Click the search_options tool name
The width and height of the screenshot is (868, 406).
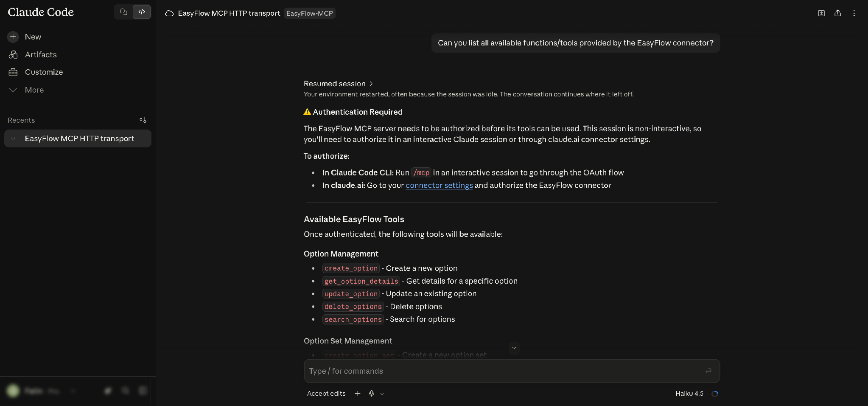coord(353,319)
